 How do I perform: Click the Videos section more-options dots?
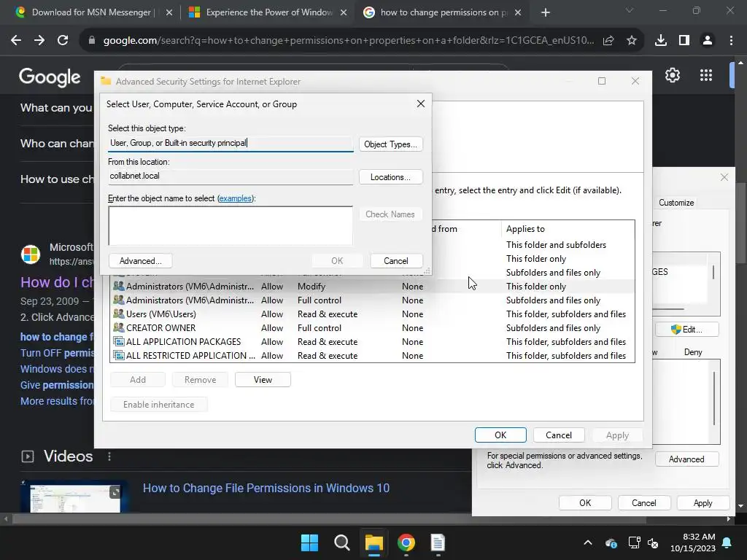click(109, 456)
